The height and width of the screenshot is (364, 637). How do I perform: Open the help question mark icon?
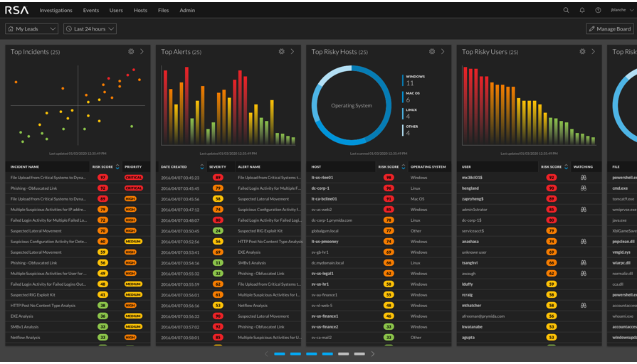click(598, 10)
